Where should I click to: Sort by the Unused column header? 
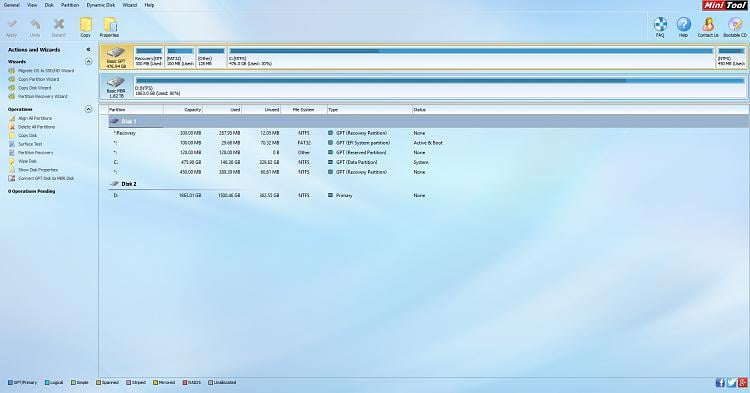(x=262, y=110)
